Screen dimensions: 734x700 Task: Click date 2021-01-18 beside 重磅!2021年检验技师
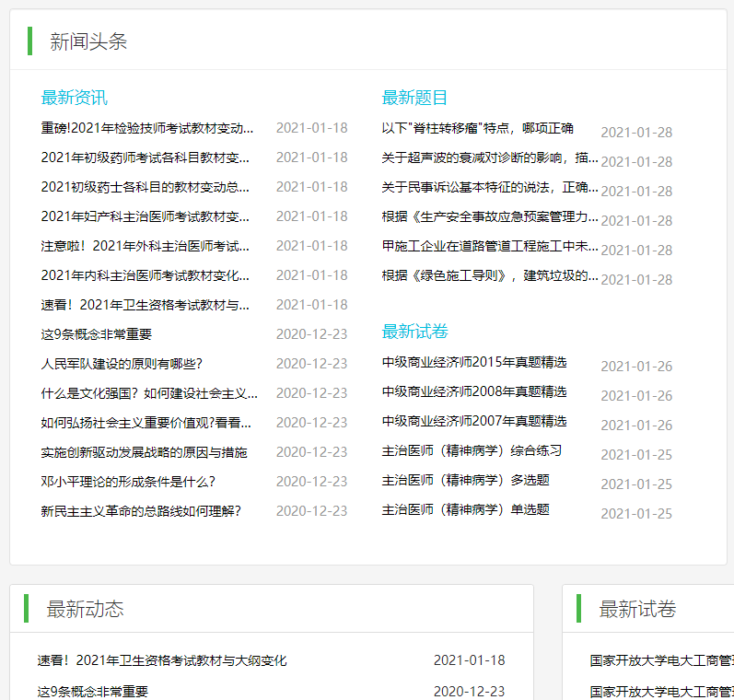tap(312, 128)
